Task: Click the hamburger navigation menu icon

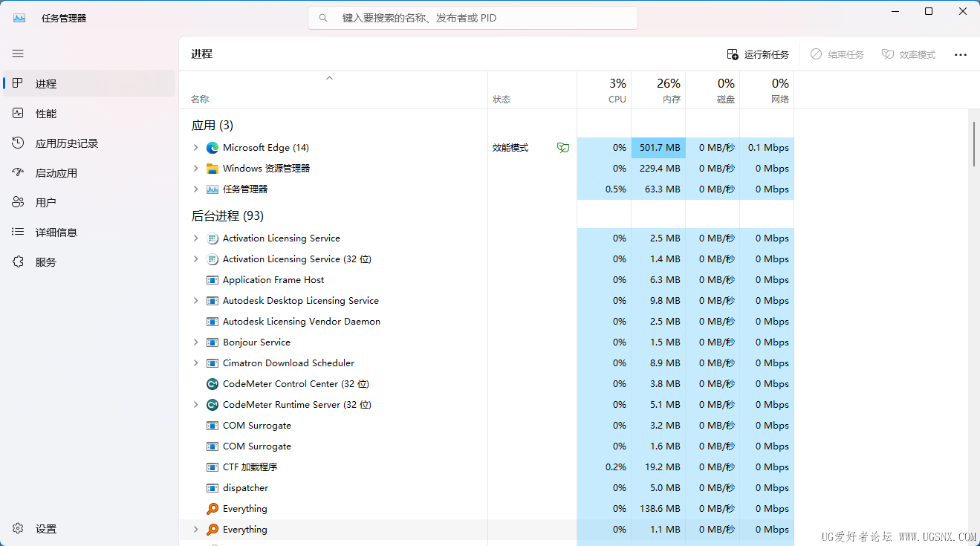Action: (x=18, y=53)
